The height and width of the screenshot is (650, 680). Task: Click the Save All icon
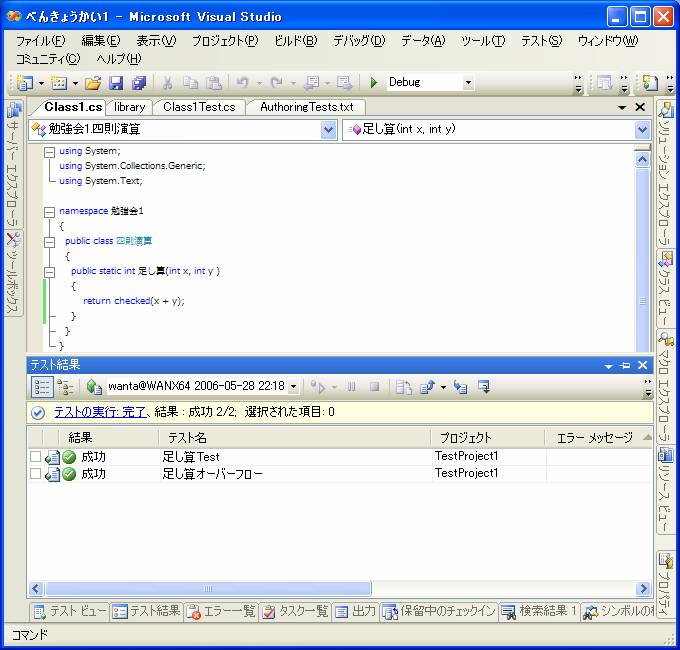(x=138, y=82)
